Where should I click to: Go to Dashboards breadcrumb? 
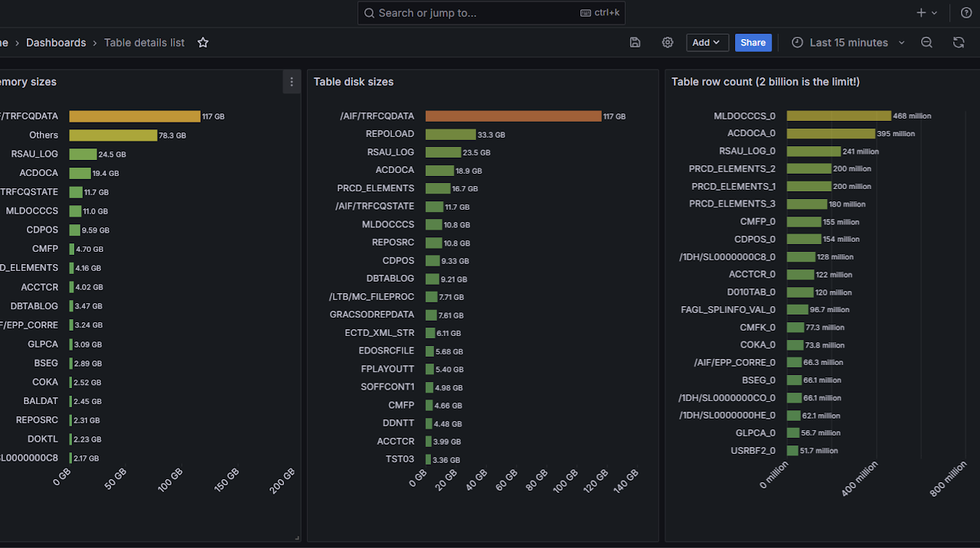click(56, 43)
